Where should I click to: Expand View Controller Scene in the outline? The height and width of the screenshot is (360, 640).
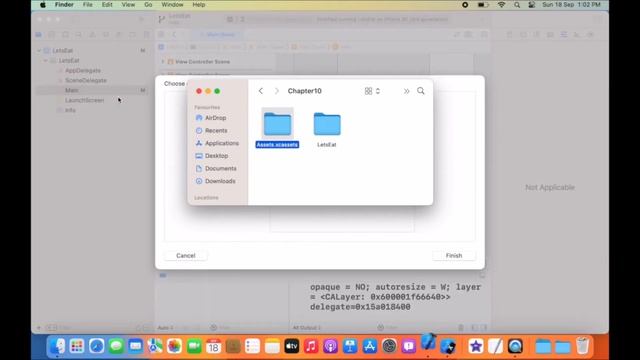[163, 62]
